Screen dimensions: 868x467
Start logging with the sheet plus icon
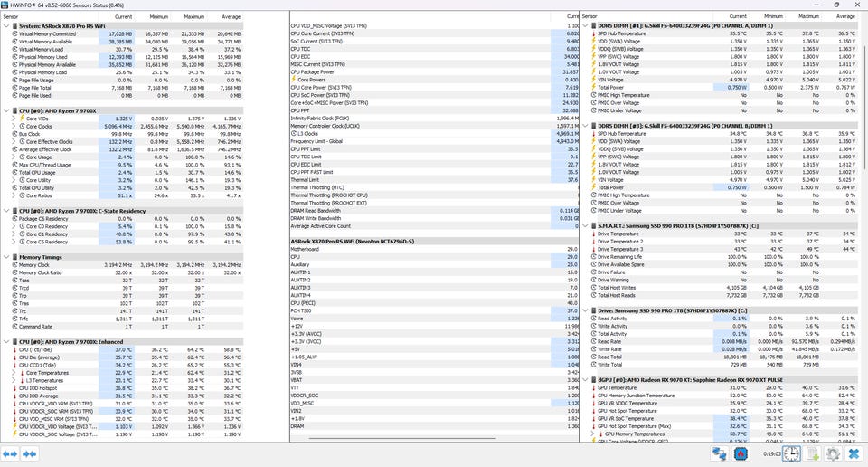click(813, 454)
